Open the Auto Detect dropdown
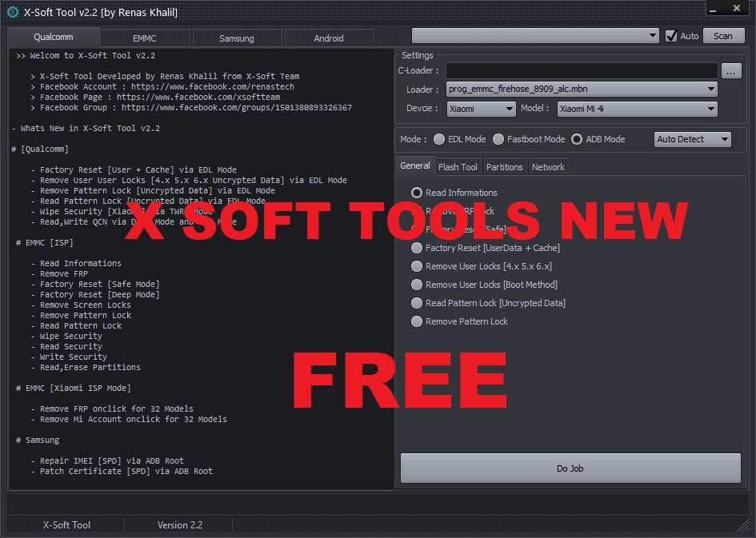Image resolution: width=756 pixels, height=538 pixels. [692, 139]
